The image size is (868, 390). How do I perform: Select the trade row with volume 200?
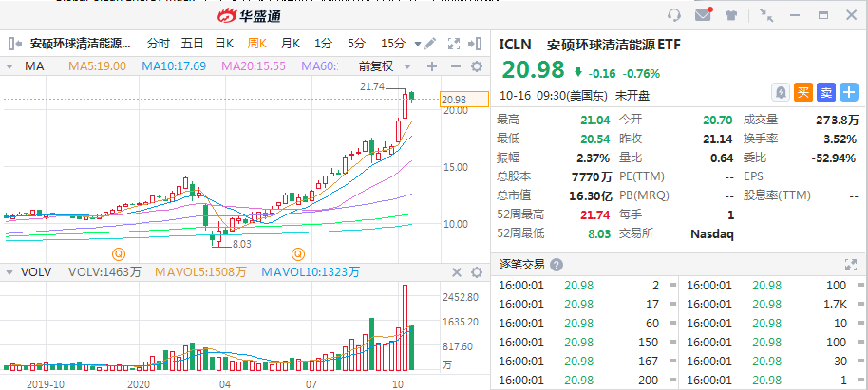click(x=586, y=381)
